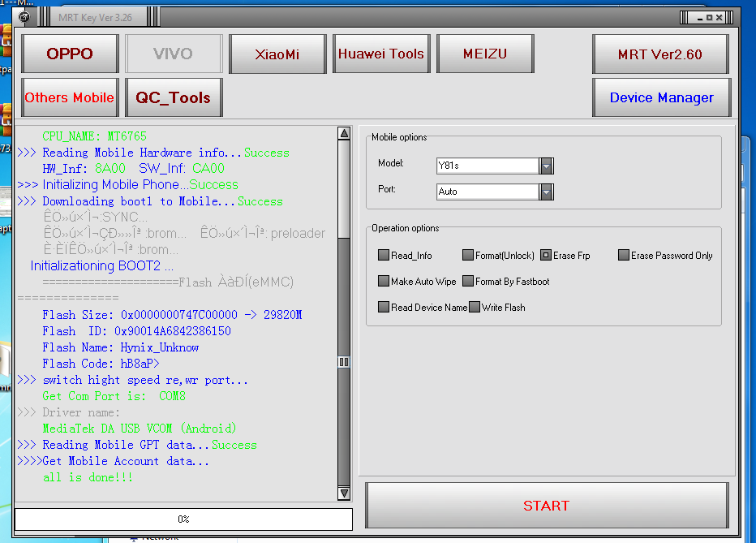756x543 pixels.
Task: Click 'MediaTek DA USB VCOM (Android)' line
Action: (140, 429)
